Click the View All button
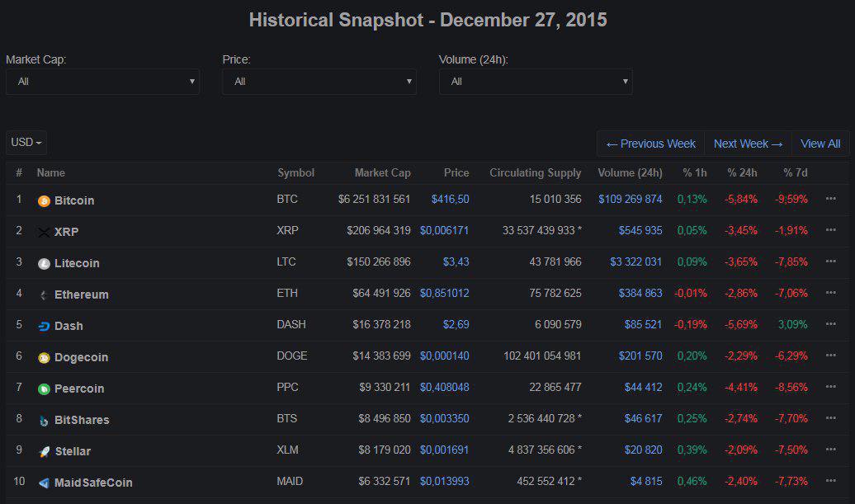Image resolution: width=855 pixels, height=504 pixels. [x=820, y=144]
